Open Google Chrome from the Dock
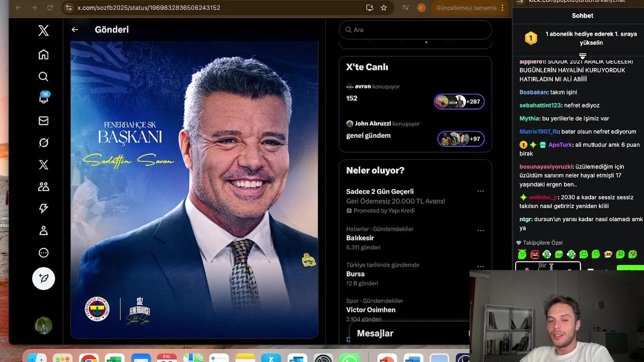This screenshot has height=362, width=644. point(89,357)
